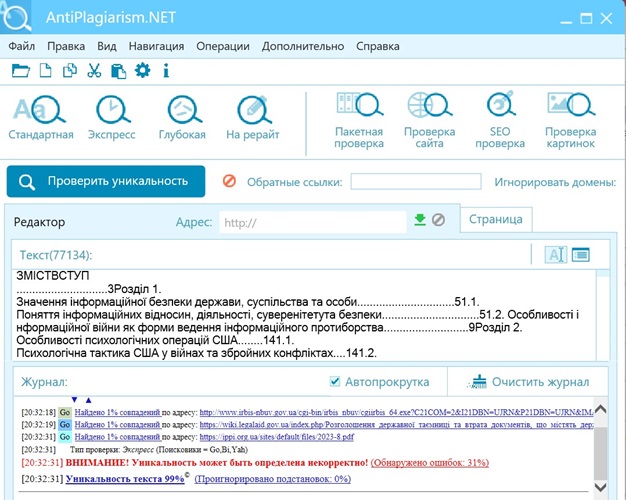The image size is (626, 500).
Task: Open the Справка menu
Action: click(378, 46)
